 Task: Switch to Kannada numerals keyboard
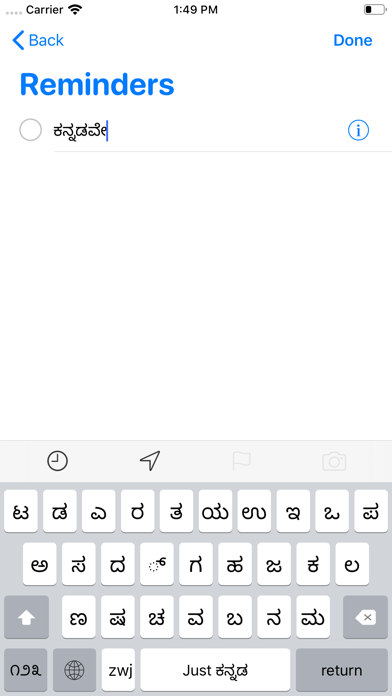coord(26,670)
